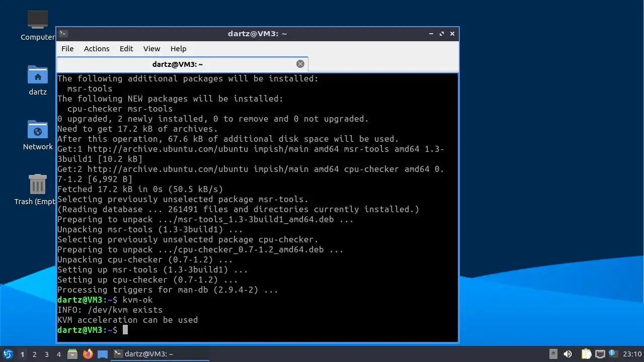Open the Edit menu
644x362 pixels.
coord(126,49)
